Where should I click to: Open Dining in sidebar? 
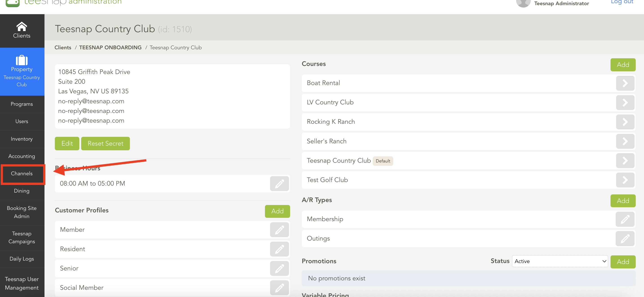[x=22, y=191]
